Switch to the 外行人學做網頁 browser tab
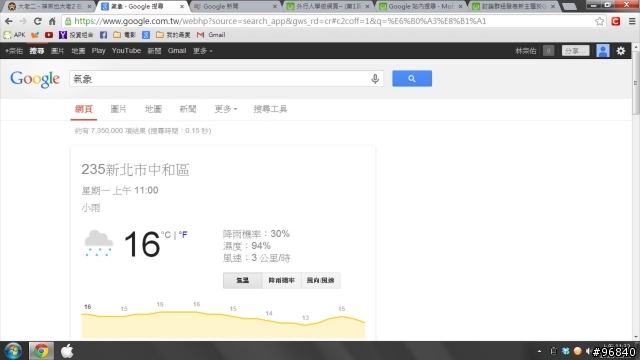640x360 pixels. click(x=328, y=7)
